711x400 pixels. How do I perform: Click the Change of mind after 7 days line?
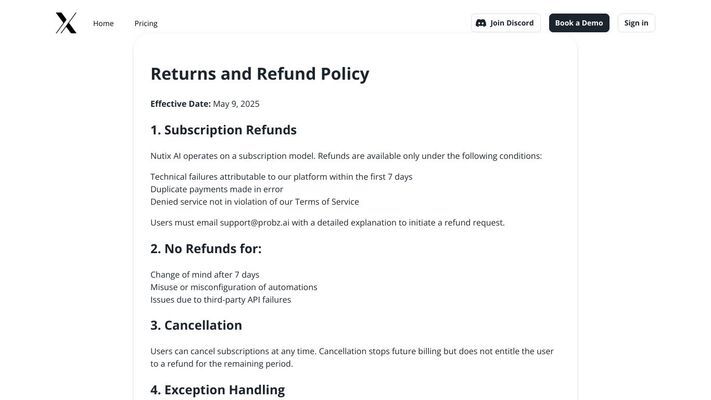[204, 274]
